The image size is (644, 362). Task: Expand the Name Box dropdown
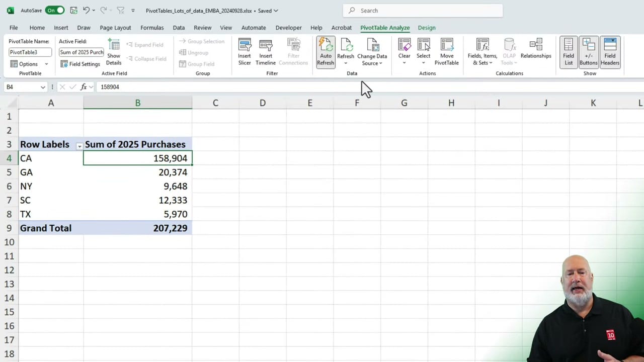pos(43,86)
